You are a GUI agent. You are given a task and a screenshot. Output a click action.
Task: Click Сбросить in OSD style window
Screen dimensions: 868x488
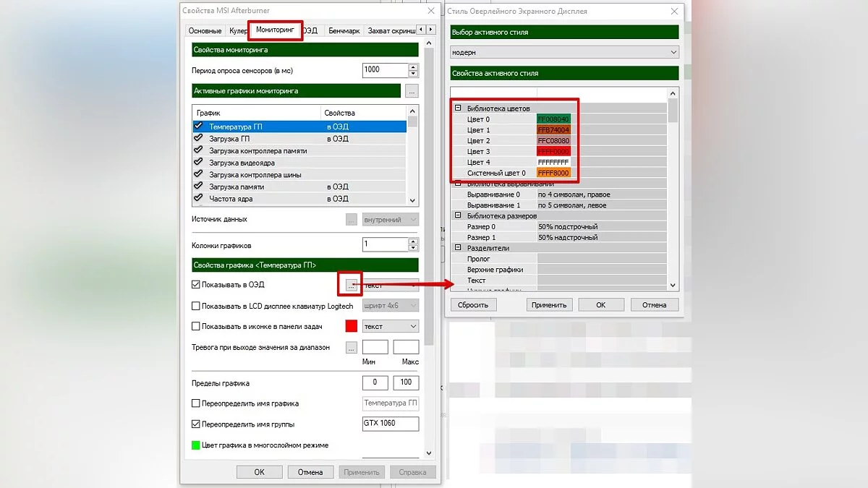(474, 304)
